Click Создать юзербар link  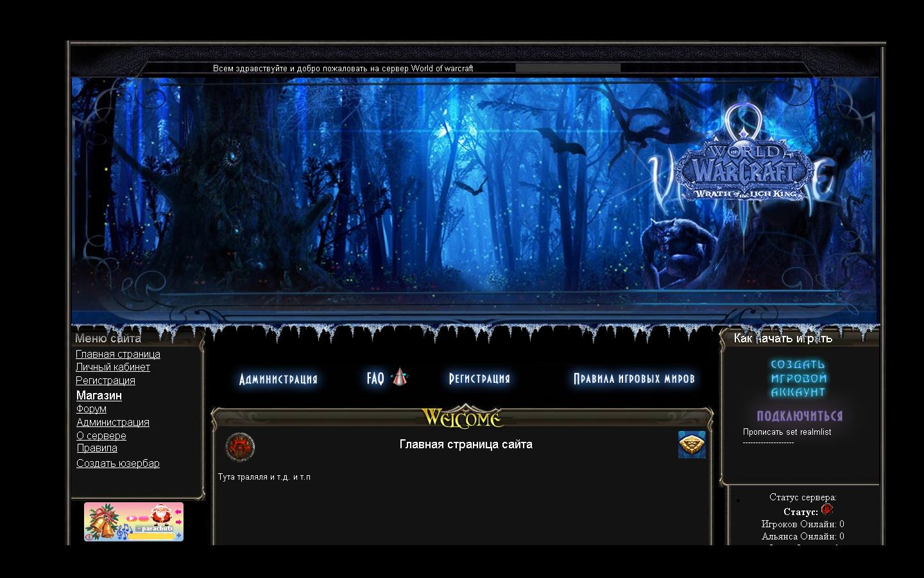118,463
